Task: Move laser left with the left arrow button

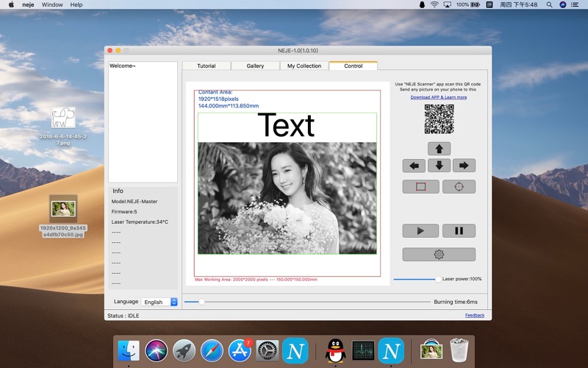Action: click(x=414, y=166)
